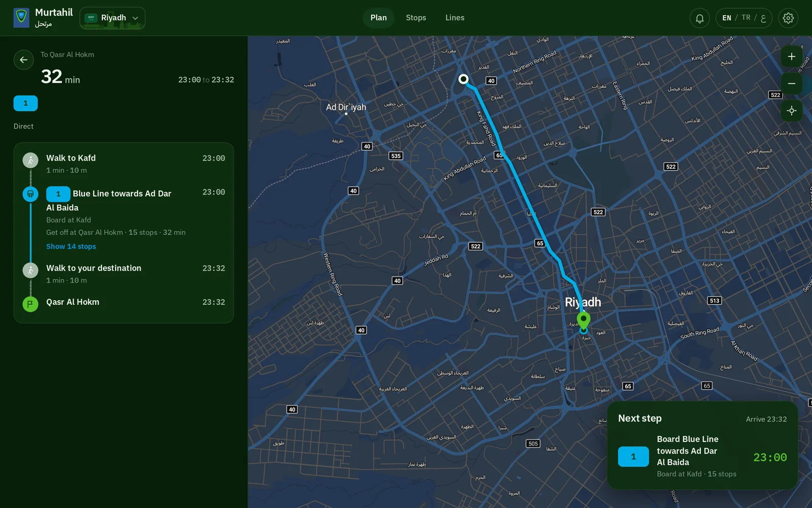This screenshot has width=812, height=508.
Task: Open the Lines tab
Action: (x=455, y=18)
